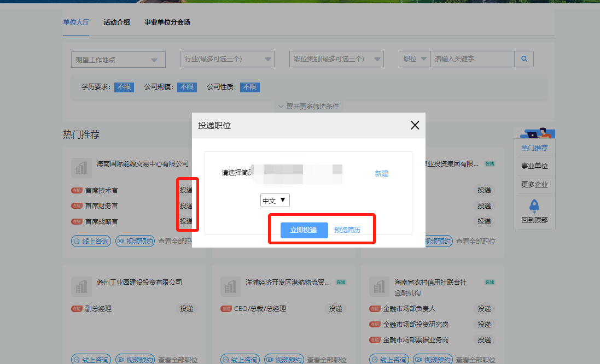The width and height of the screenshot is (600, 364).
Task: Open 视频预约 under 海南国际能源交易中心
Action: [x=135, y=241]
